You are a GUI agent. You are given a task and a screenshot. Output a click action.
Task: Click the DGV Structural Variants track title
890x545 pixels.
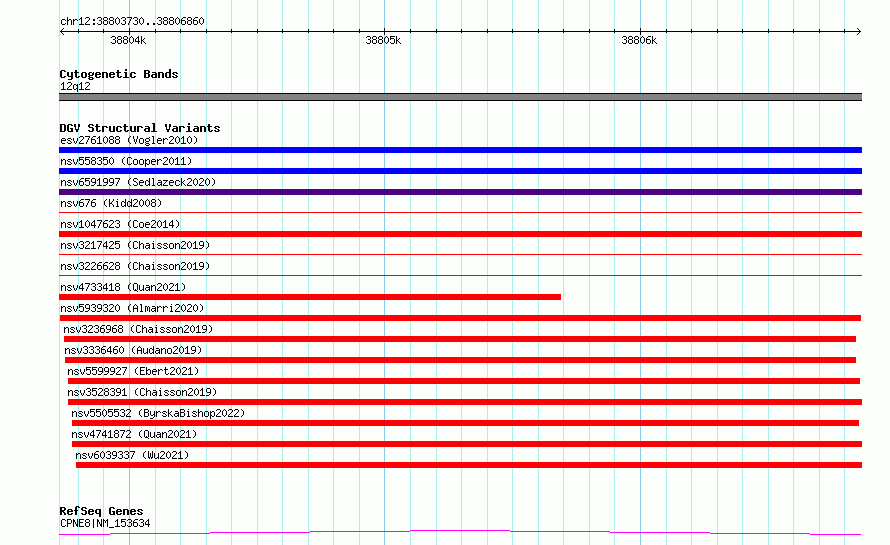[x=140, y=128]
